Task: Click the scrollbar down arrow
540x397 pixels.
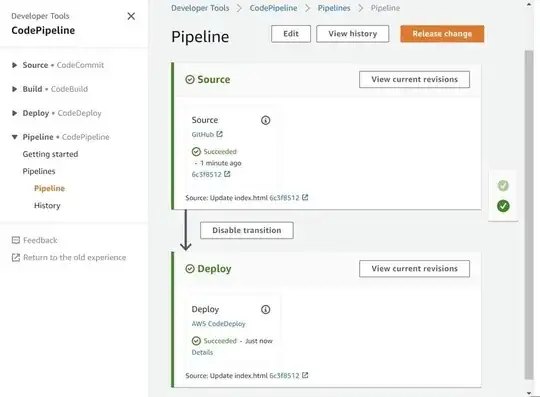Action: click(x=529, y=393)
